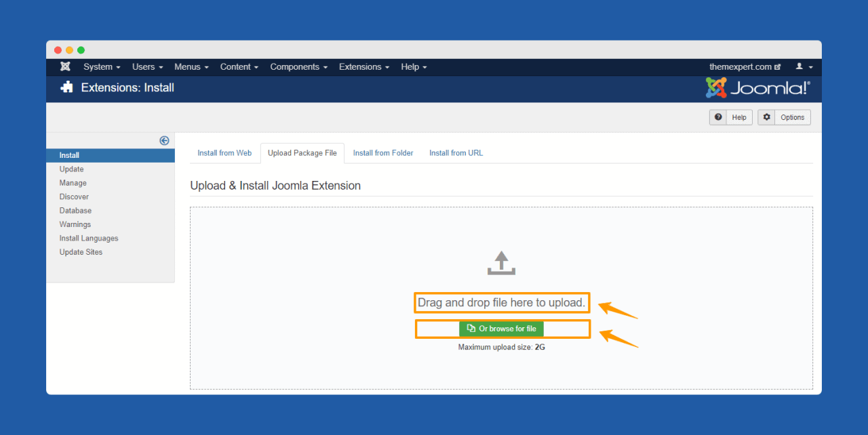Open the Install from URL tab

(456, 153)
